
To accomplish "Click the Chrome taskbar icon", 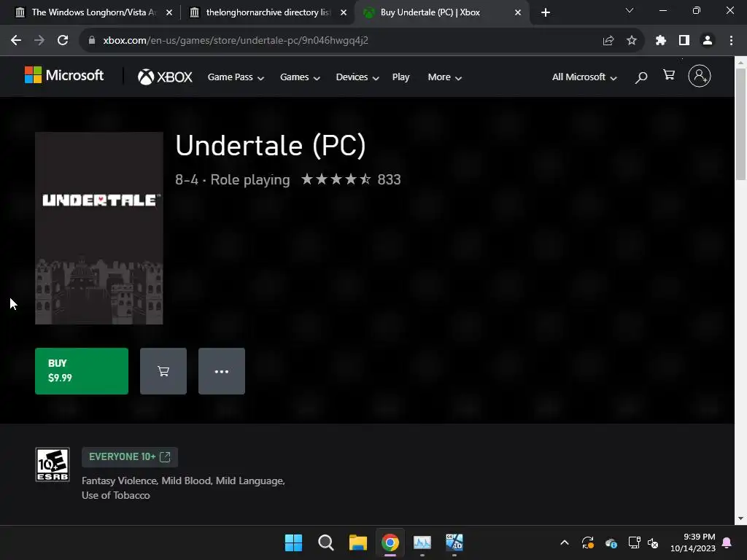I will coord(390,542).
